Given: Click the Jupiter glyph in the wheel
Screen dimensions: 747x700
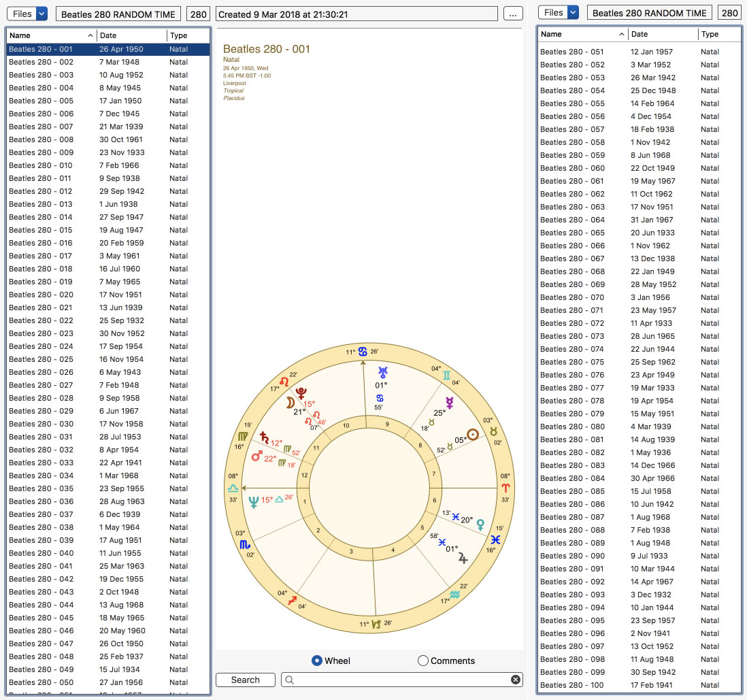Looking at the screenshot, I should (x=463, y=559).
